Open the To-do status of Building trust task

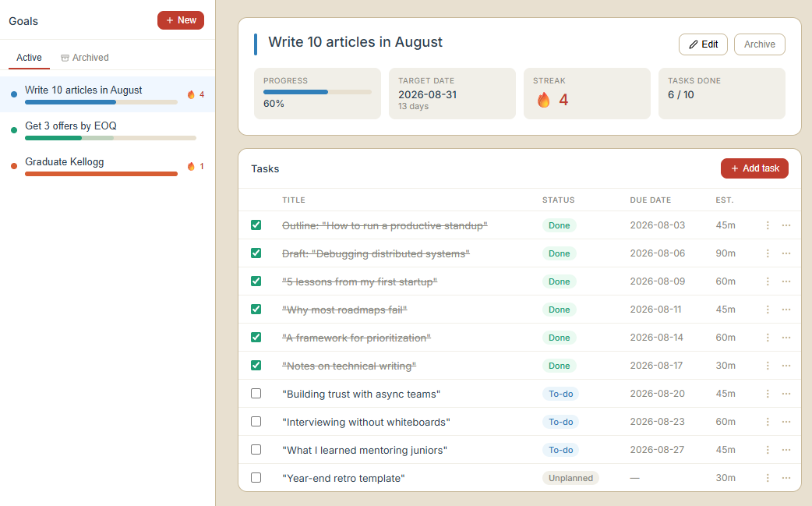click(560, 394)
